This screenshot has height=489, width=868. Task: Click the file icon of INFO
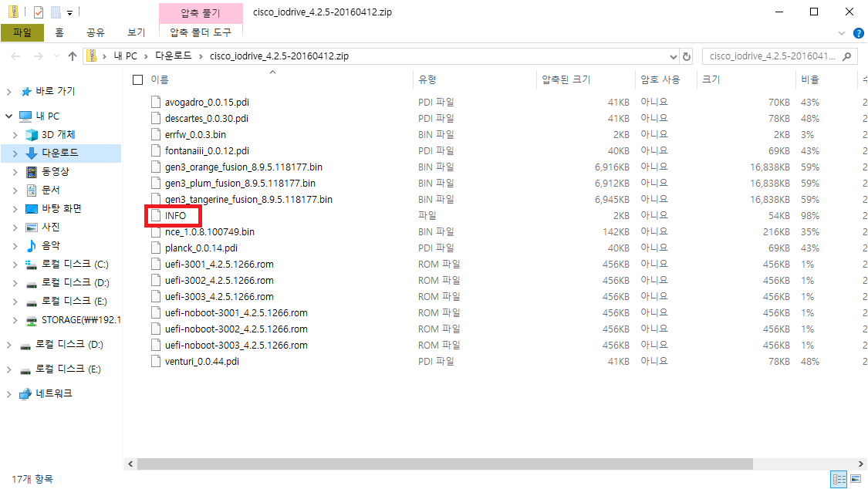156,215
